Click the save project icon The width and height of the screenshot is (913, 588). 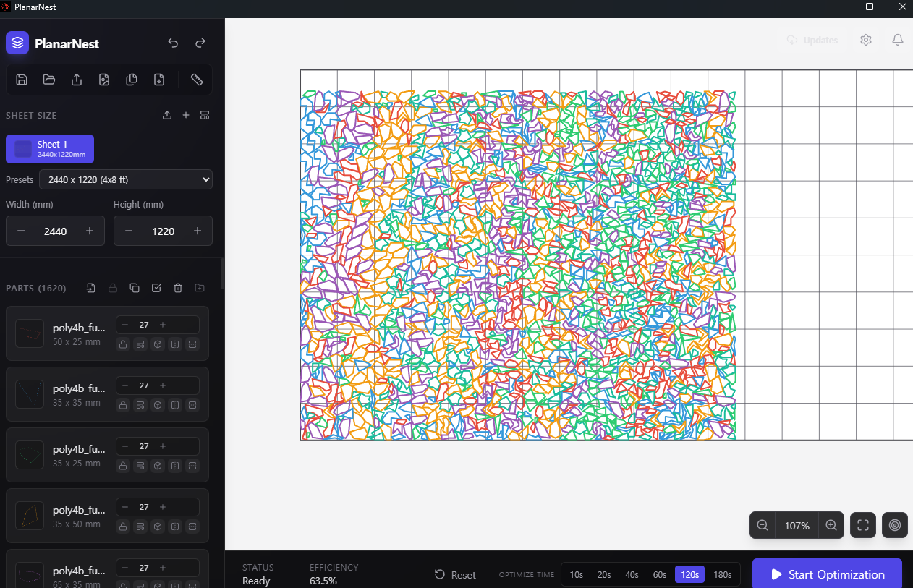(22, 80)
